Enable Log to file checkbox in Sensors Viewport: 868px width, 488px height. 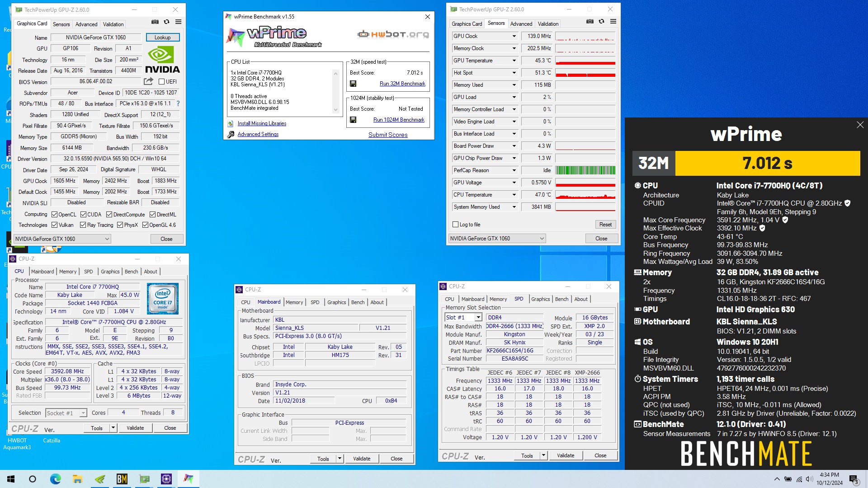[x=456, y=225]
